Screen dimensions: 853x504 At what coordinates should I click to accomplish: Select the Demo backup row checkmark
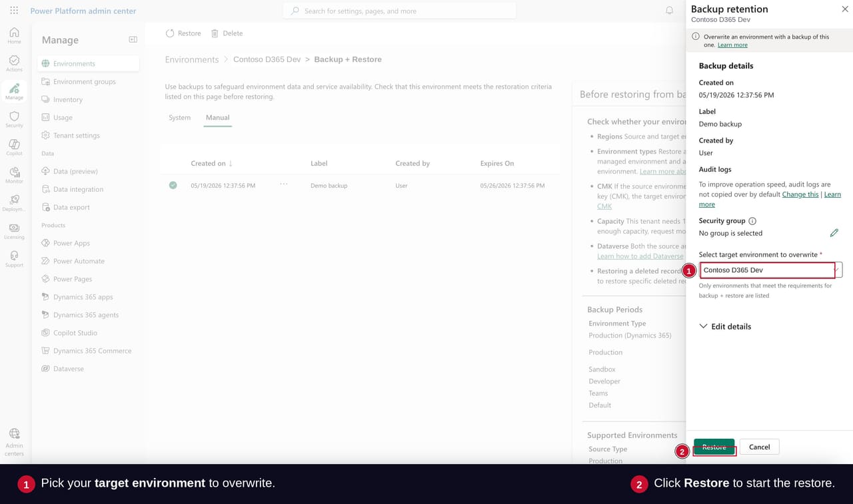(173, 185)
